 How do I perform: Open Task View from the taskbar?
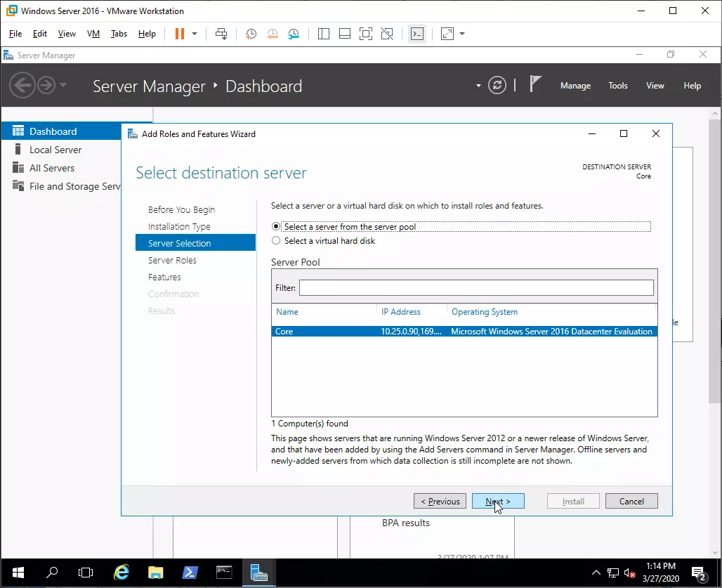point(86,573)
